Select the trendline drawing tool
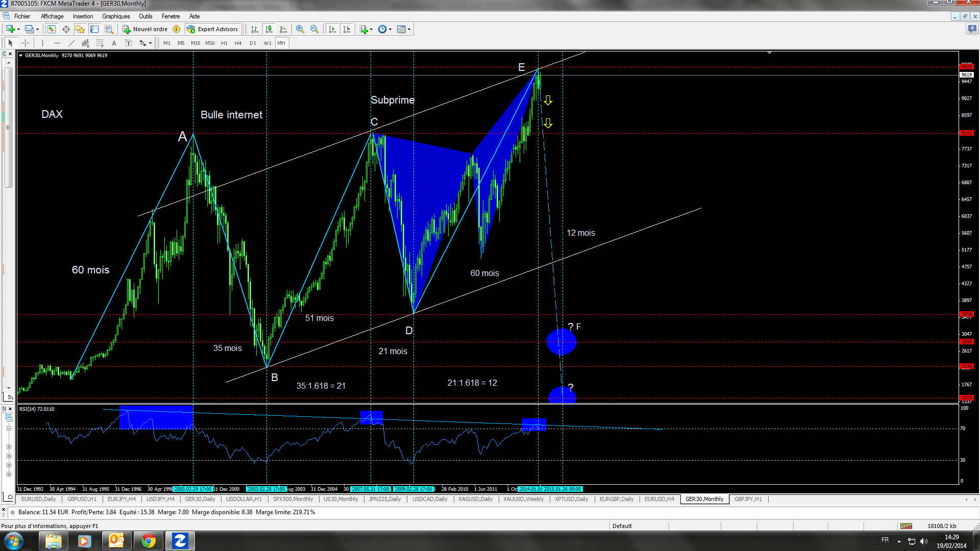 [x=71, y=43]
